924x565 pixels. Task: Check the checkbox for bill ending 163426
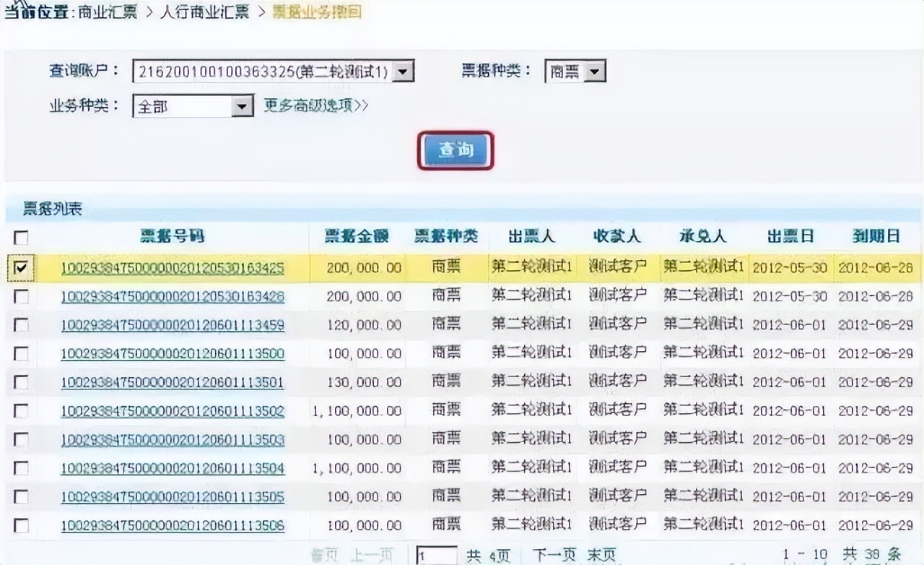pyautogui.click(x=21, y=296)
